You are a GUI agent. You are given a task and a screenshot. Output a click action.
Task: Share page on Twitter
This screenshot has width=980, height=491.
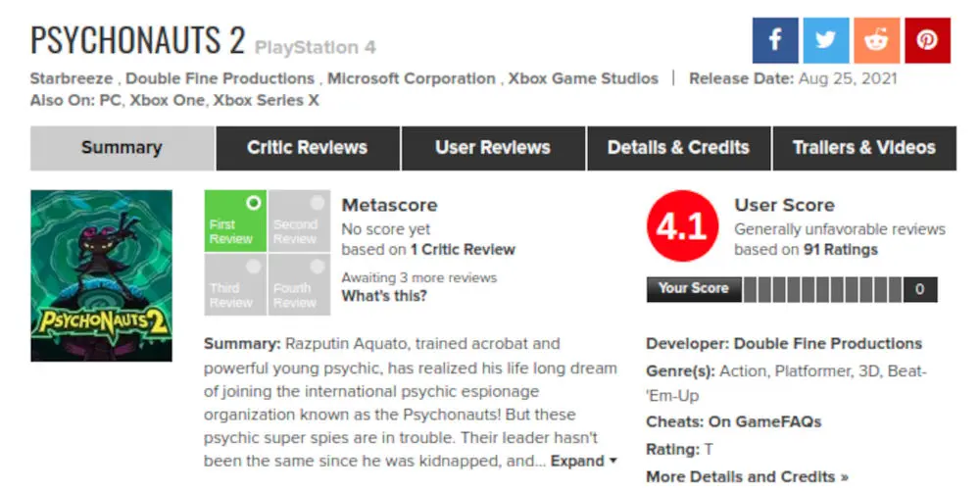(x=826, y=40)
